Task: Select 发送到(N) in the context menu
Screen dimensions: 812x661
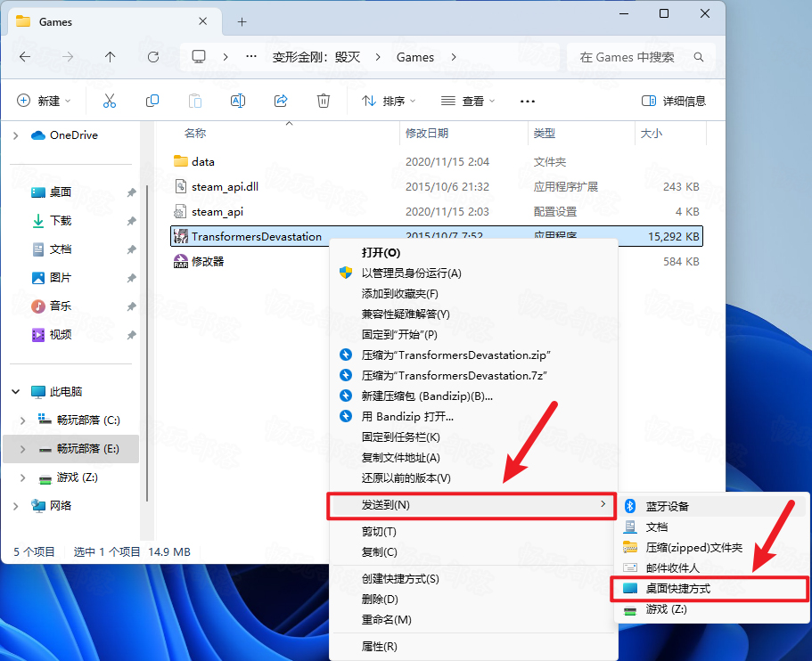Action: click(x=472, y=505)
